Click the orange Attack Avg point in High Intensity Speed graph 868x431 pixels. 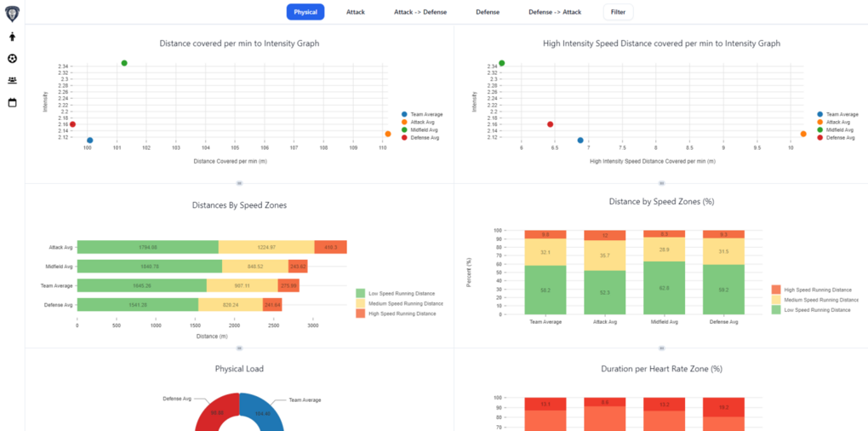(x=802, y=134)
